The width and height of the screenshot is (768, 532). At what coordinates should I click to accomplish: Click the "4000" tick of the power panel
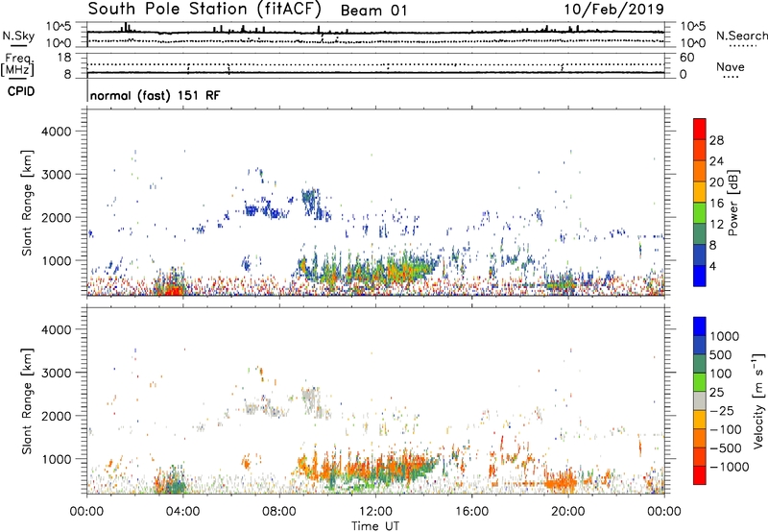tap(56, 132)
